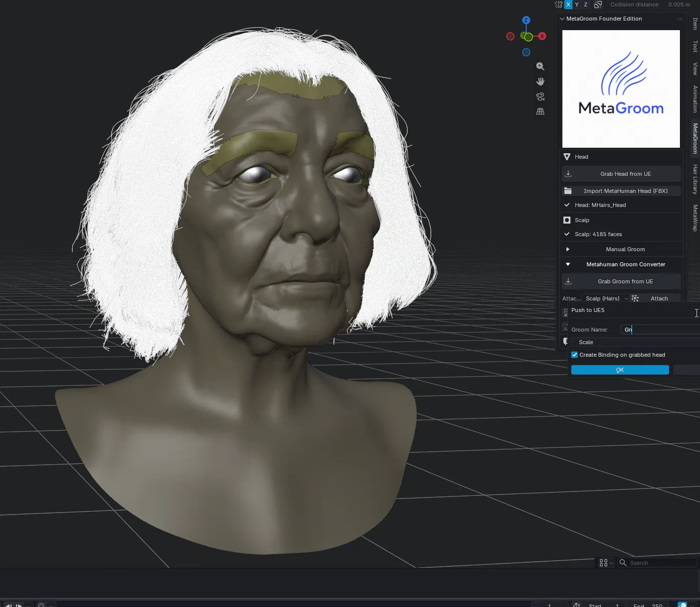Toggle Z axis mirror button
The width and height of the screenshot is (700, 607).
586,5
